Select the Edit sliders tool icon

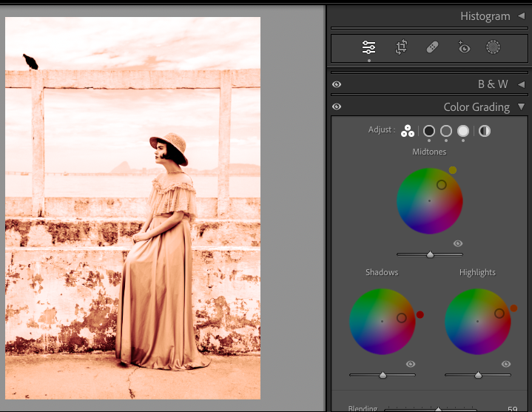click(x=368, y=47)
